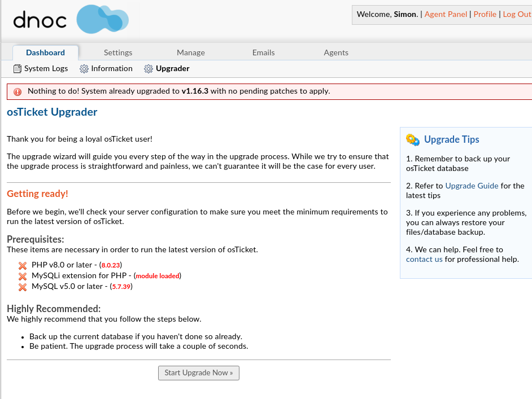Switch to the Manage tab
The height and width of the screenshot is (399, 532).
click(191, 52)
